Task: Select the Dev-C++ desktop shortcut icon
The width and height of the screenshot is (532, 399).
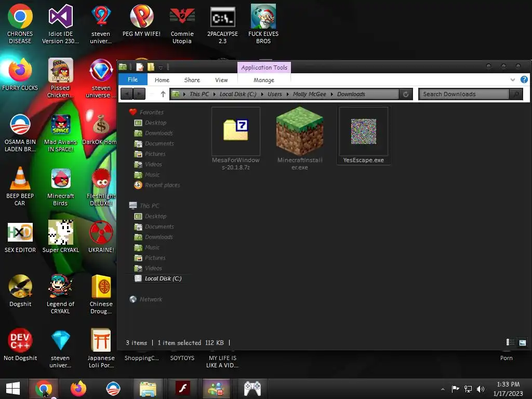Action: click(20, 345)
